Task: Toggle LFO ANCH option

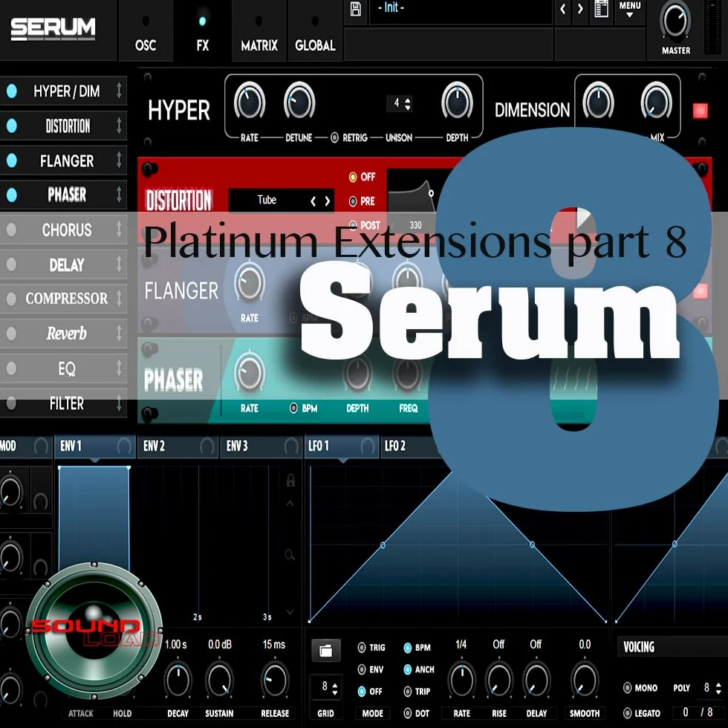Action: pyautogui.click(x=408, y=669)
